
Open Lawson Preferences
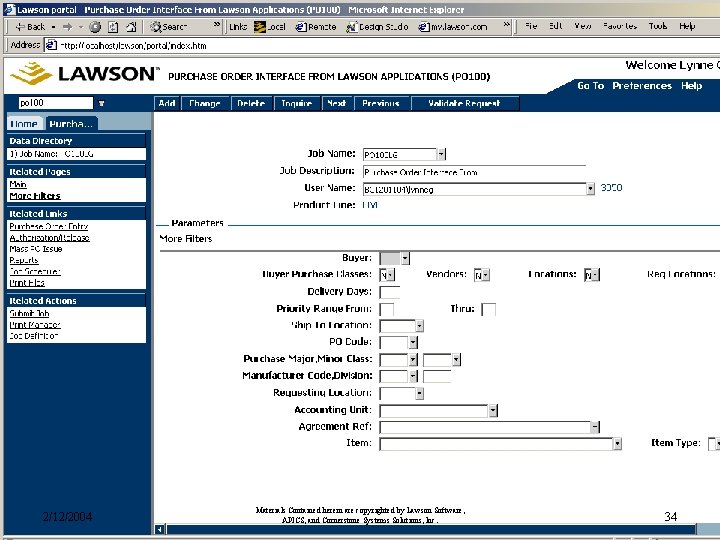coord(642,86)
